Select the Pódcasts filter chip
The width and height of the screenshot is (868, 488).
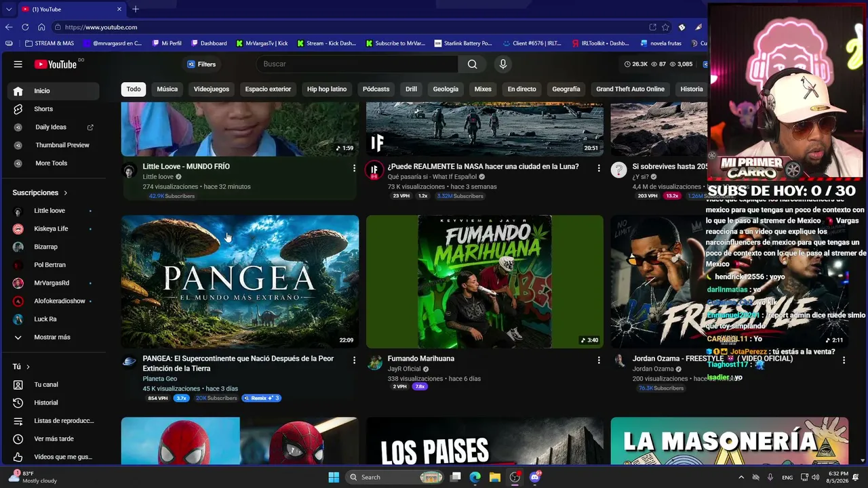376,89
